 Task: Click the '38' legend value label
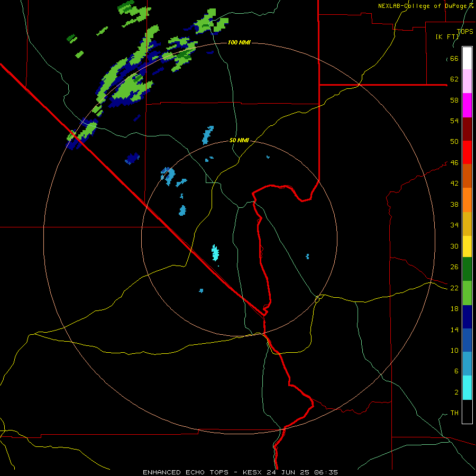coord(454,205)
